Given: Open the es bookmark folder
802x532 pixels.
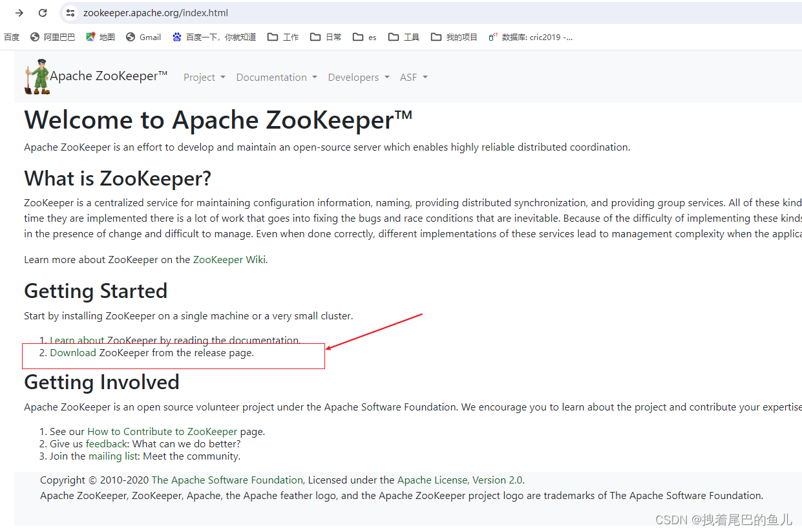Looking at the screenshot, I should (x=364, y=37).
